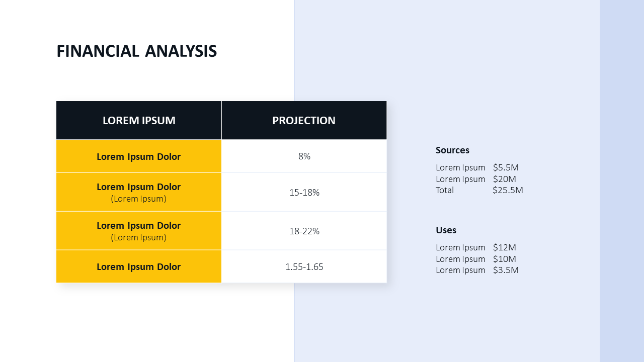This screenshot has height=362, width=644.
Task: Click the Financial Analysis slide title
Action: tap(136, 51)
